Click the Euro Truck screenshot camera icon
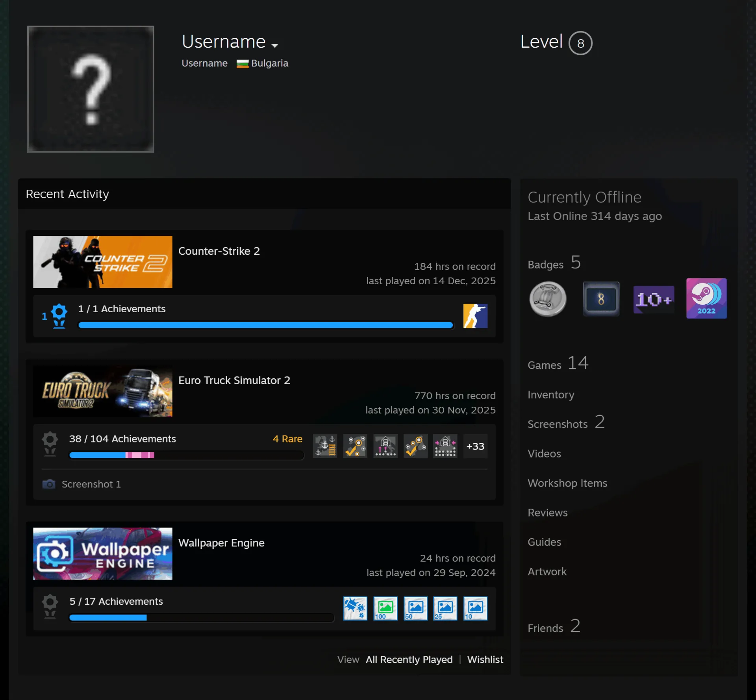The height and width of the screenshot is (700, 756). [49, 484]
